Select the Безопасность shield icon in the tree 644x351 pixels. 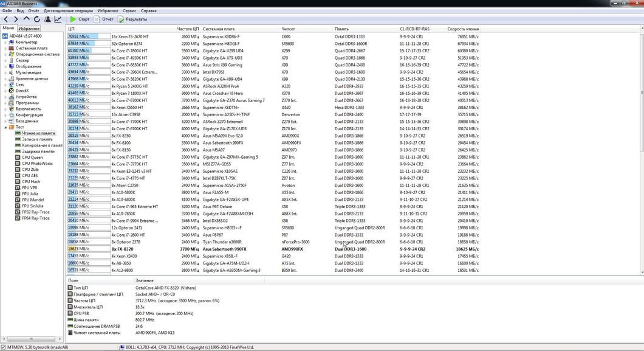tap(12, 109)
